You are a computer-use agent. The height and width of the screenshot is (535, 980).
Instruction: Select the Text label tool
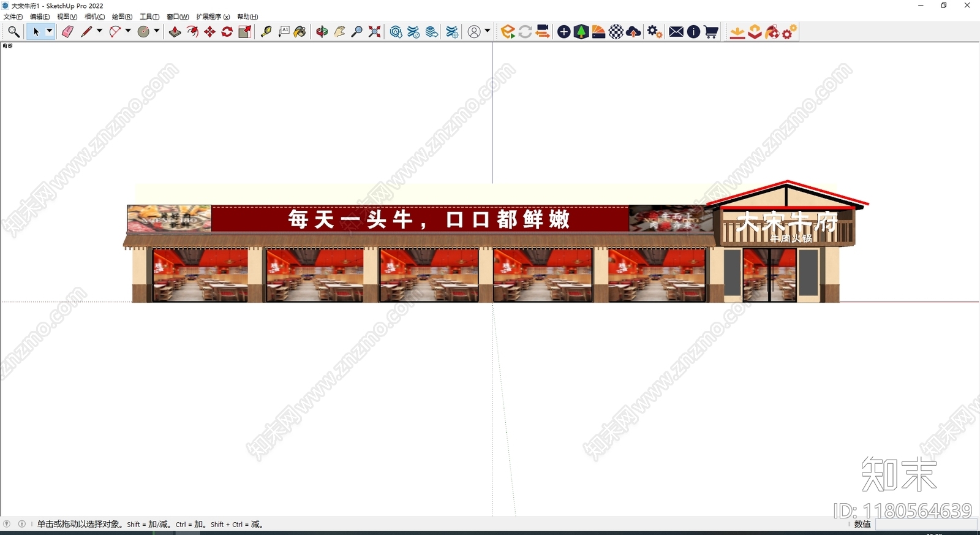pyautogui.click(x=284, y=32)
